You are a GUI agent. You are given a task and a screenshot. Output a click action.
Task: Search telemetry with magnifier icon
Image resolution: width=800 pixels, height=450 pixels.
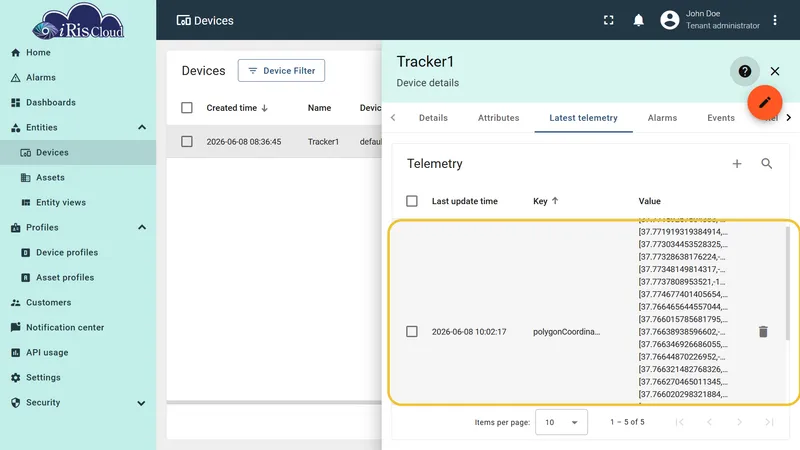[x=766, y=164]
